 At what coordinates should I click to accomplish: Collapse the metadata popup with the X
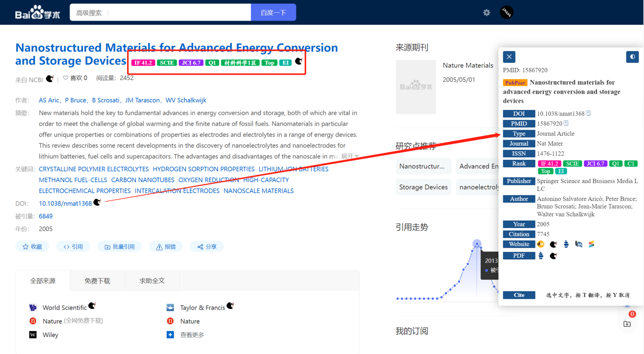(x=509, y=57)
